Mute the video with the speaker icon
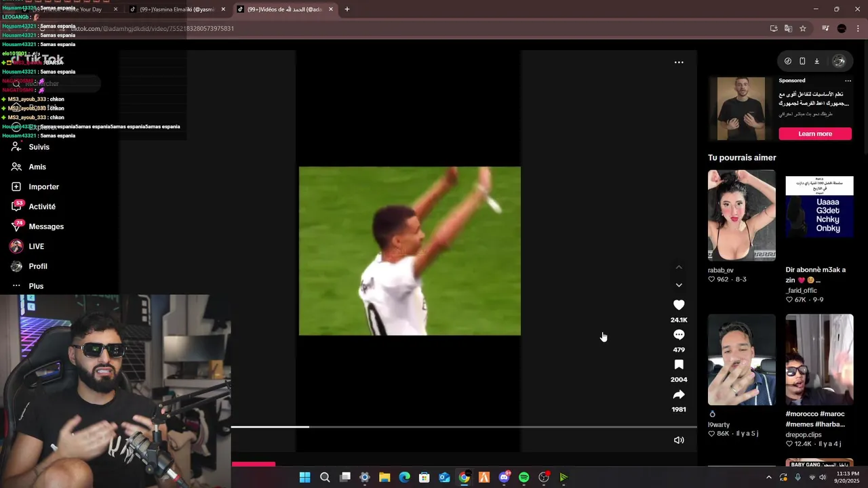 click(679, 440)
